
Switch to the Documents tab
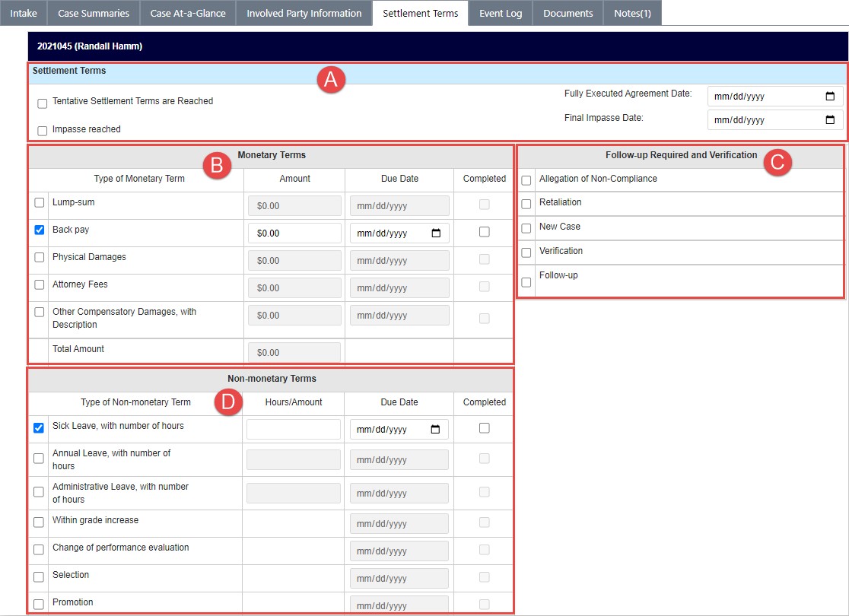coord(568,13)
